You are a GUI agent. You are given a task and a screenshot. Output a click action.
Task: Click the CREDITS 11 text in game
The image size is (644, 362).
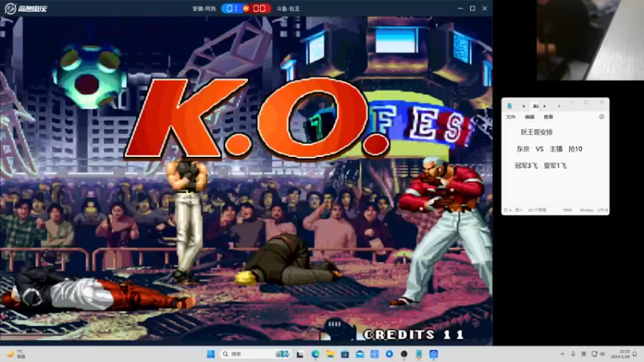pyautogui.click(x=414, y=335)
